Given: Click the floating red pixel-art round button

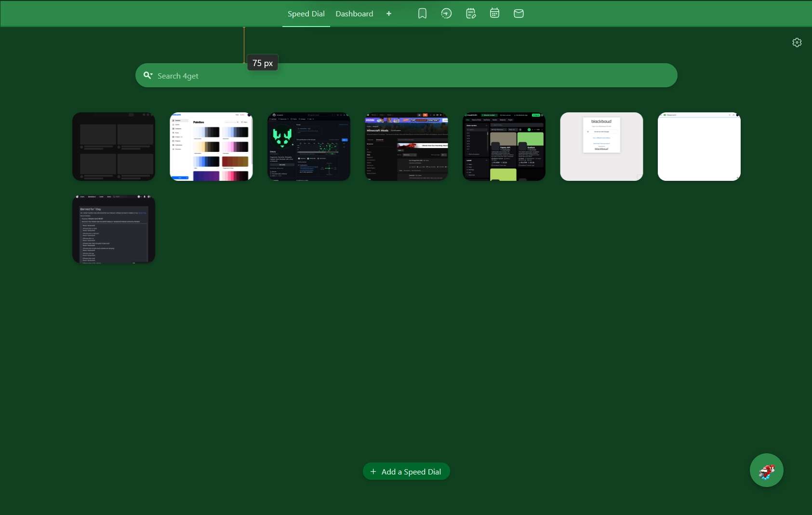Looking at the screenshot, I should pyautogui.click(x=767, y=470).
